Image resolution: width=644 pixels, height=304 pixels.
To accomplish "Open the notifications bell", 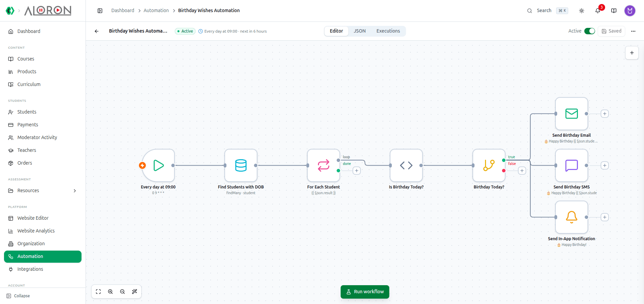I will 598,10.
